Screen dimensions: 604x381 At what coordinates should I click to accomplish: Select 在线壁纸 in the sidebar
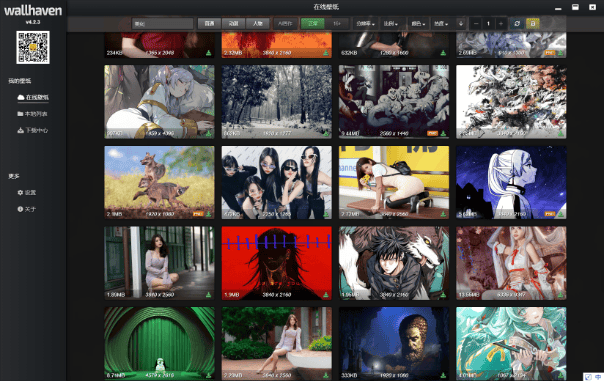33,97
